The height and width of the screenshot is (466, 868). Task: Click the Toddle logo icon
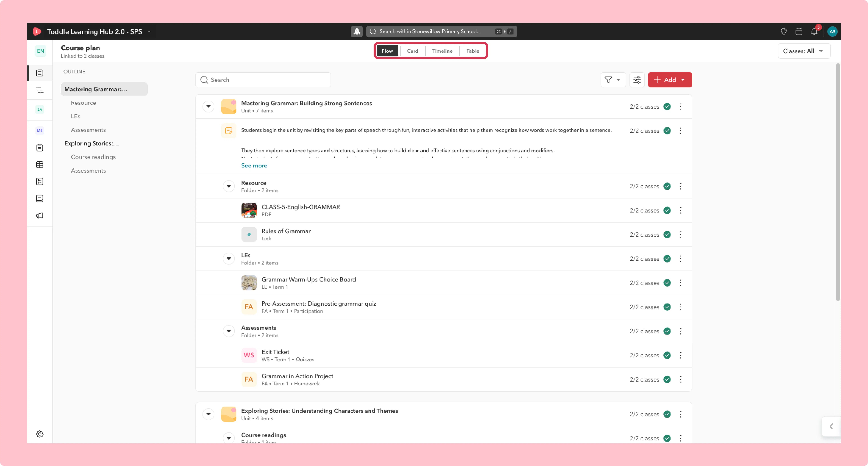coord(37,31)
